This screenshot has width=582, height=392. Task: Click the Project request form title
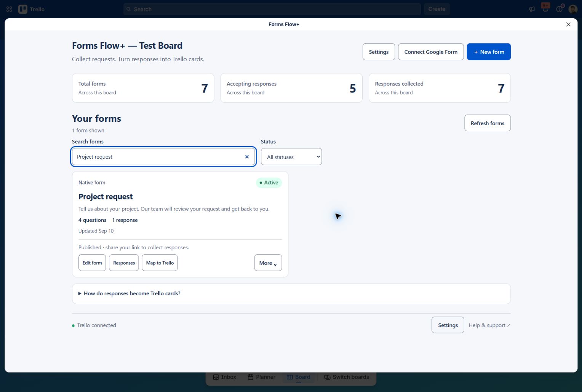click(x=106, y=196)
